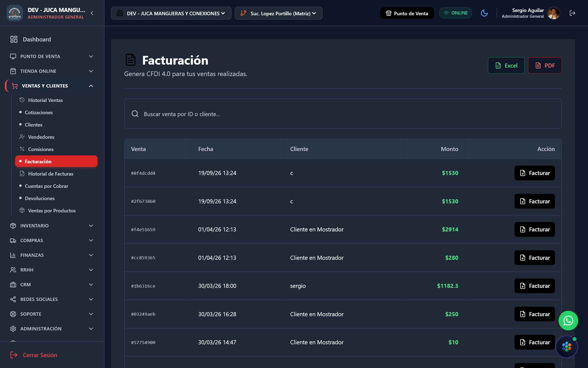Click the CRM briefcase icon
The width and height of the screenshot is (588, 368).
(13, 285)
